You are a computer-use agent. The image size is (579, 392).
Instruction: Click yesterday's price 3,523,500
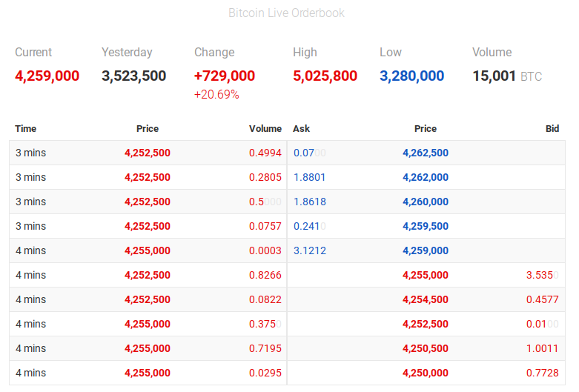133,76
